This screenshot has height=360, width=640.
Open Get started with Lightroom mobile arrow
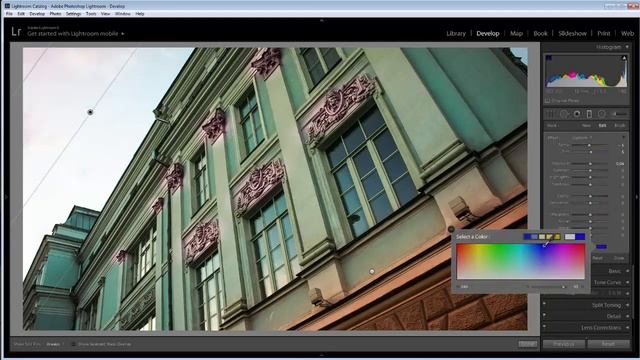point(122,33)
